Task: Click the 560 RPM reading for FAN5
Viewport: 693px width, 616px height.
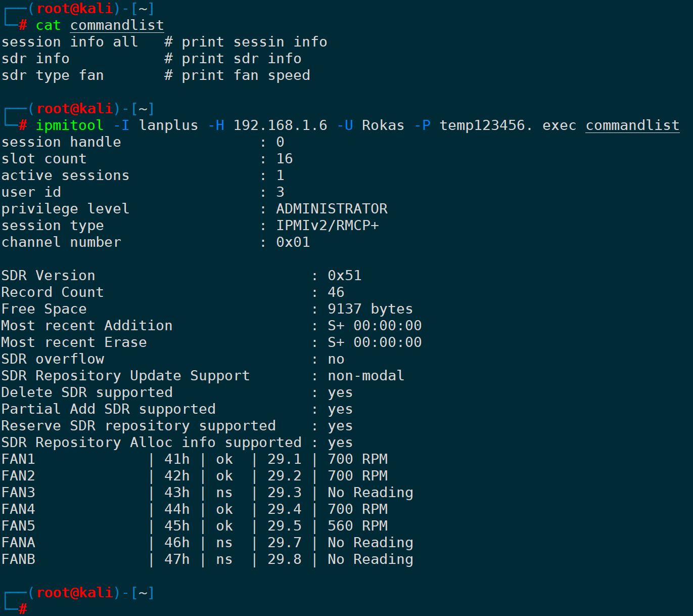Action: [357, 526]
